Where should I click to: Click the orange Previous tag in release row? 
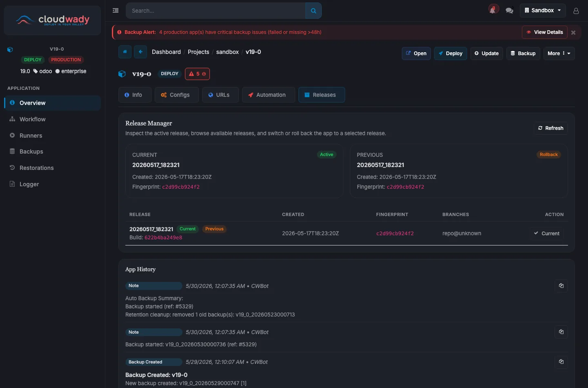point(214,229)
